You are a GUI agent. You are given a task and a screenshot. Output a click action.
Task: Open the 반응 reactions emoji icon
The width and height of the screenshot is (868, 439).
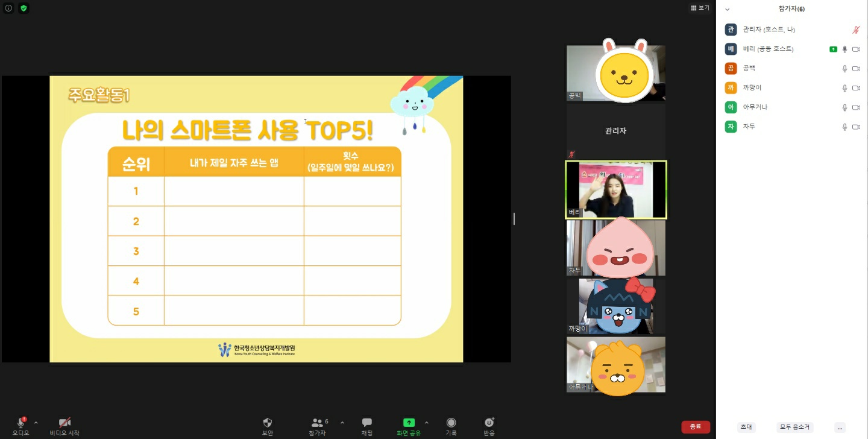[489, 423]
